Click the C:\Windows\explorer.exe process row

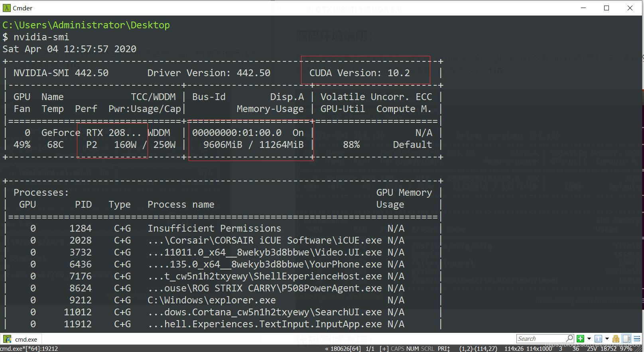[x=223, y=300]
